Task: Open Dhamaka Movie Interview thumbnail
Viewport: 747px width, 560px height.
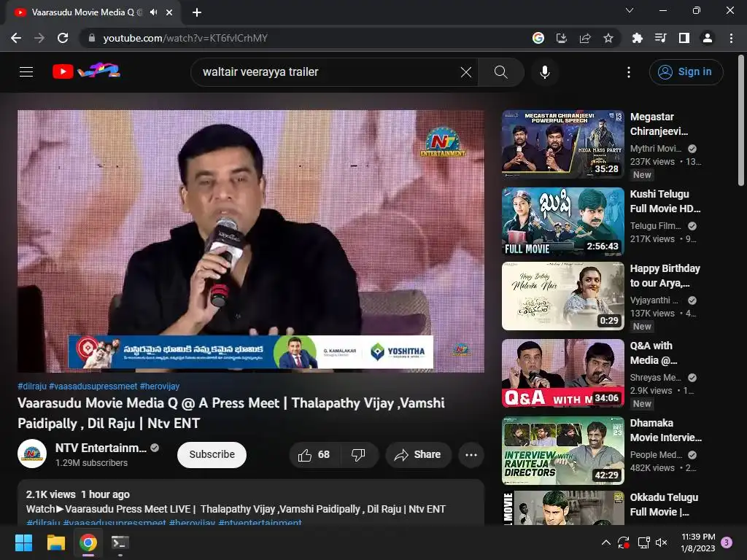Action: pyautogui.click(x=562, y=451)
